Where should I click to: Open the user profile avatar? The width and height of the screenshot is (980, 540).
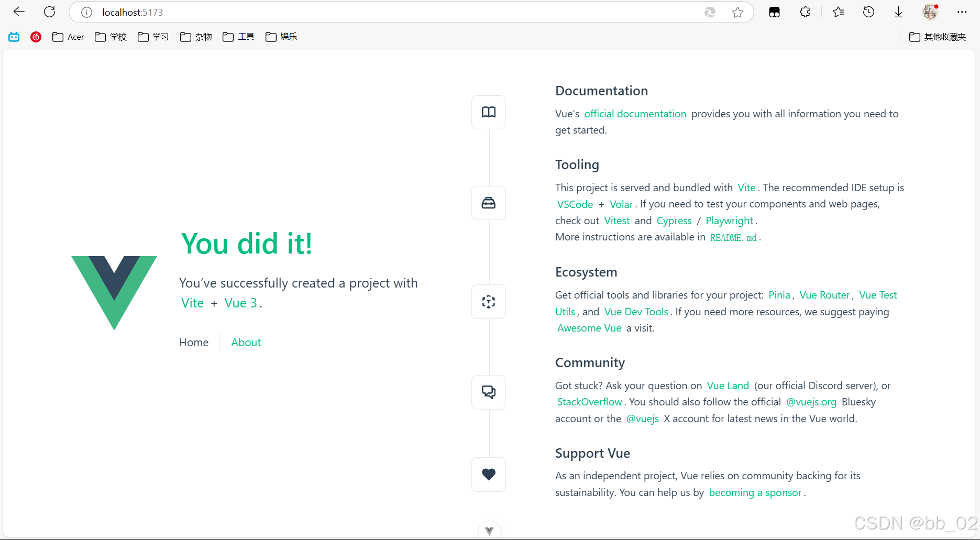(x=930, y=12)
